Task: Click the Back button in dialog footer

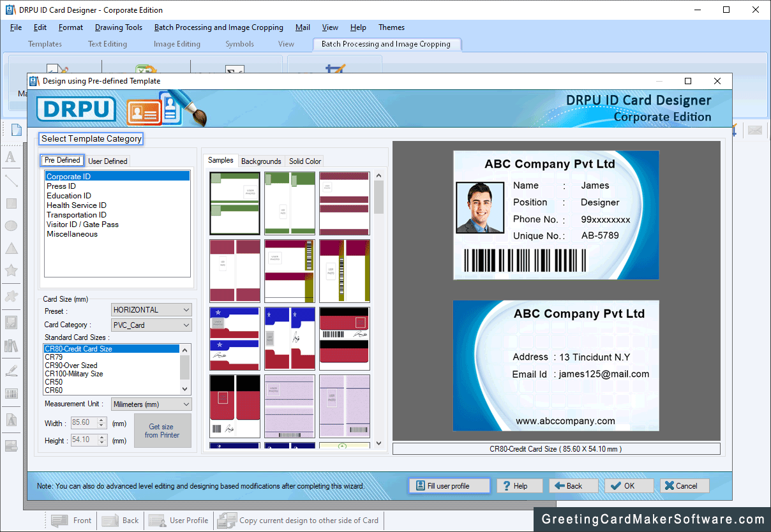Action: [x=574, y=486]
